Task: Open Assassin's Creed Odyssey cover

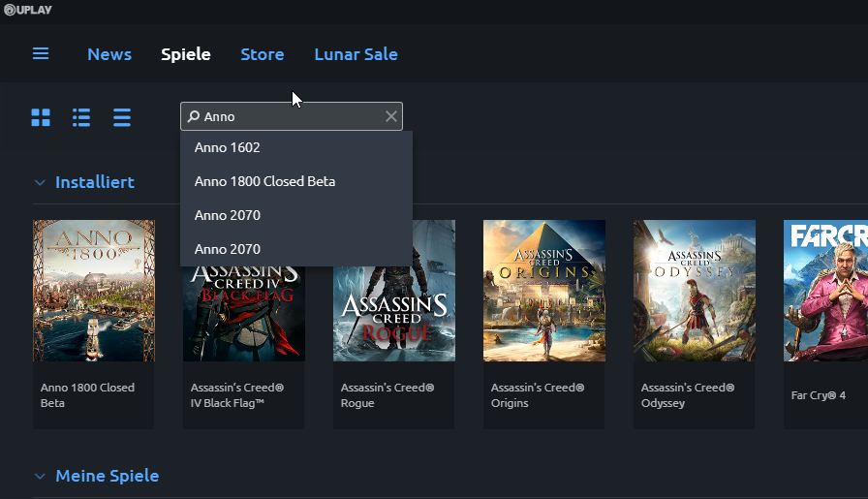Action: [x=695, y=291]
